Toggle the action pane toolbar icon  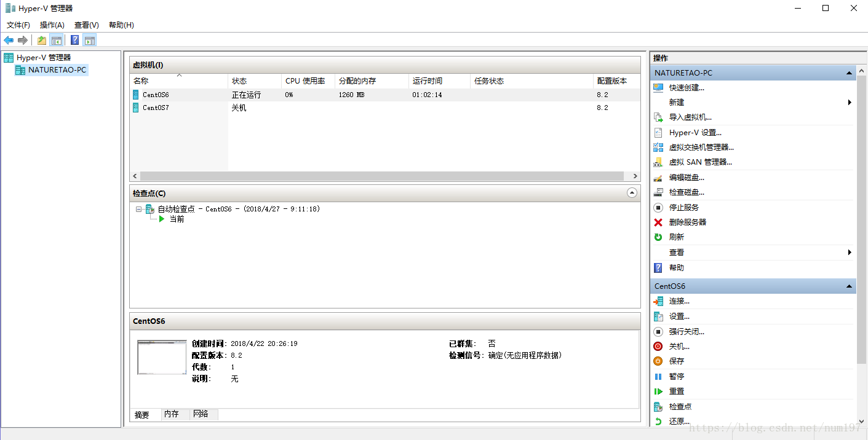(x=90, y=41)
